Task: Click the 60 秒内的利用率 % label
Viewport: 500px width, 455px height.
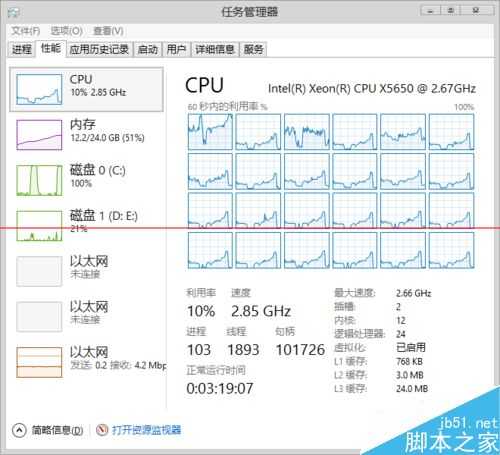Action: [228, 107]
